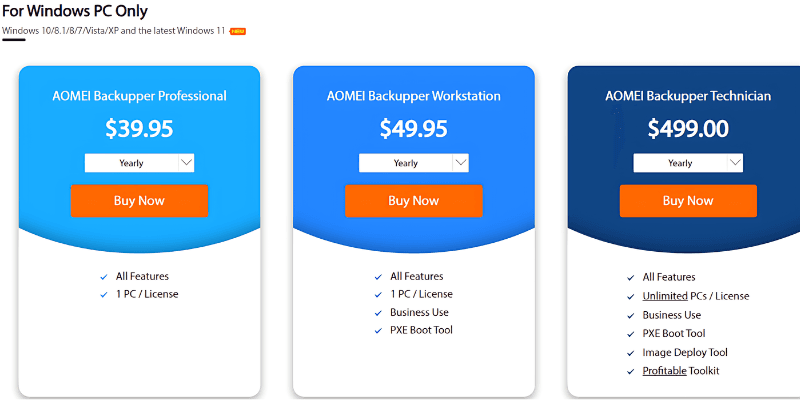Viewport: 800px width, 400px height.
Task: Click the NEW badge beside Windows 11
Action: click(x=238, y=31)
